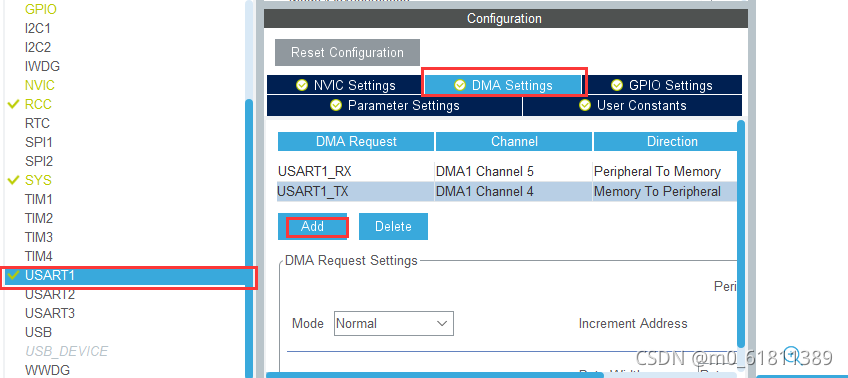The height and width of the screenshot is (378, 848).
Task: Choose SPI1 from the peripheral list
Action: click(x=38, y=142)
